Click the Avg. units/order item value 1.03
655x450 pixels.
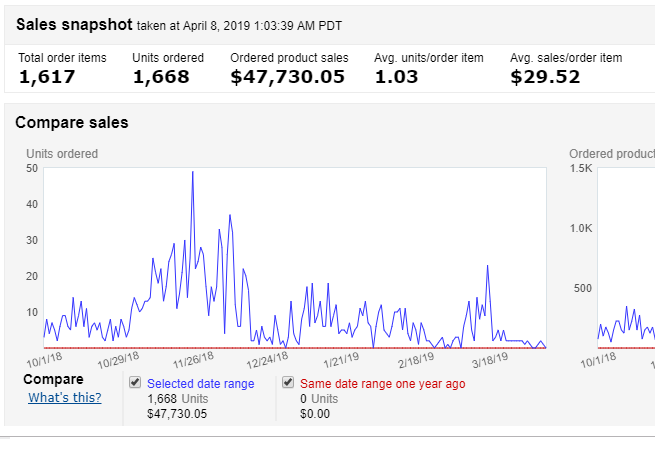(396, 76)
